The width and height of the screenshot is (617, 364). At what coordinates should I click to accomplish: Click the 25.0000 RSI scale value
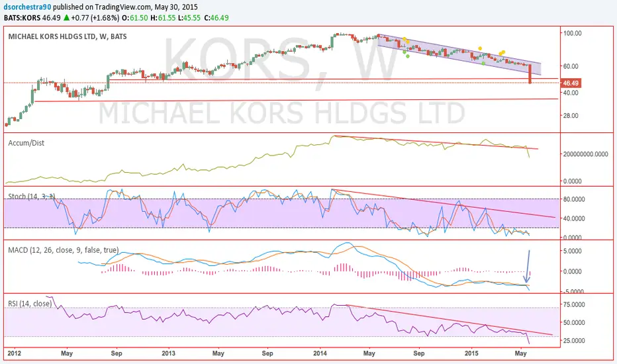pyautogui.click(x=574, y=340)
